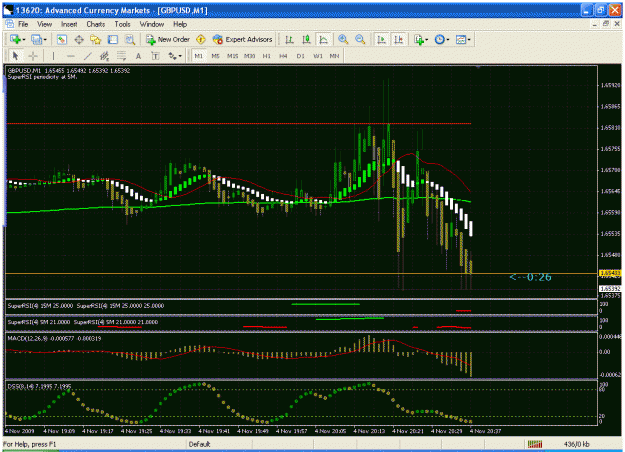This screenshot has height=452, width=625.
Task: Open the Charts menu
Action: click(96, 24)
